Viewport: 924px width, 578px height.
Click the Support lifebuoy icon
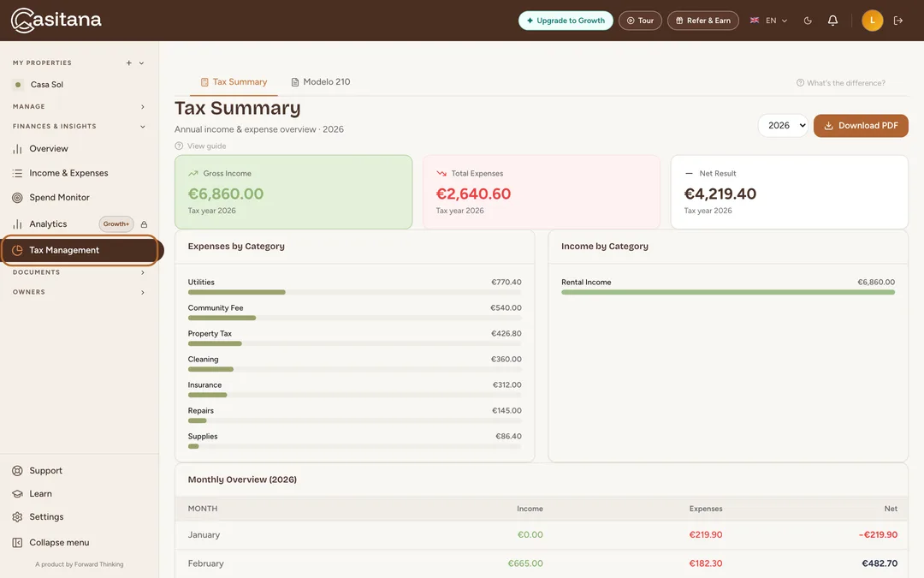[18, 471]
